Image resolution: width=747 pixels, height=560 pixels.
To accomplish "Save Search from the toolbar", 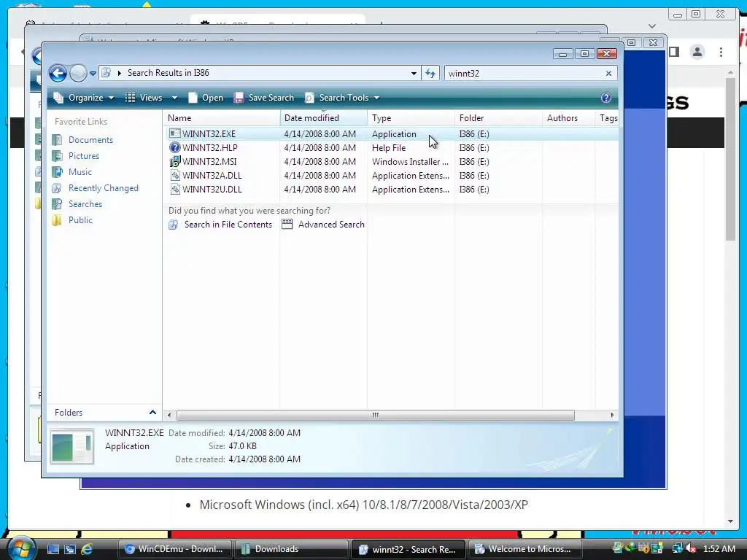I will click(264, 98).
